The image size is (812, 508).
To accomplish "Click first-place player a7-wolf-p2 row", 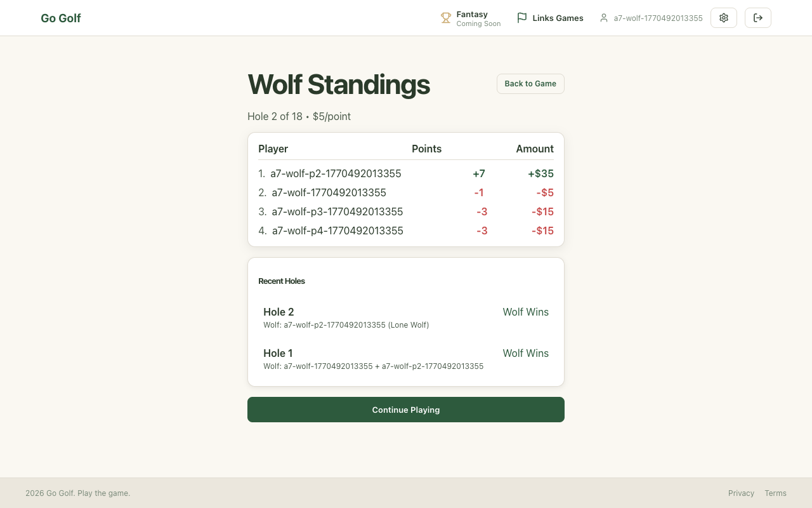I will point(406,173).
